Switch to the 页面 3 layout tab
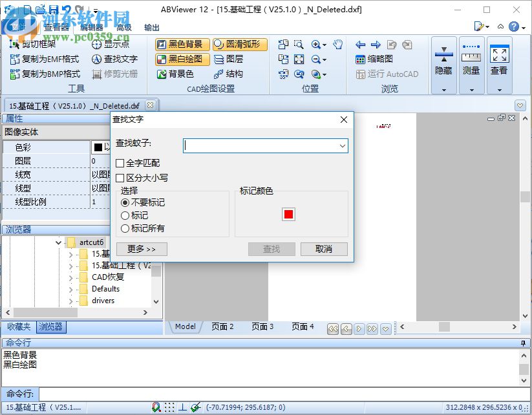Screen dimensions: 532x415 [262, 326]
